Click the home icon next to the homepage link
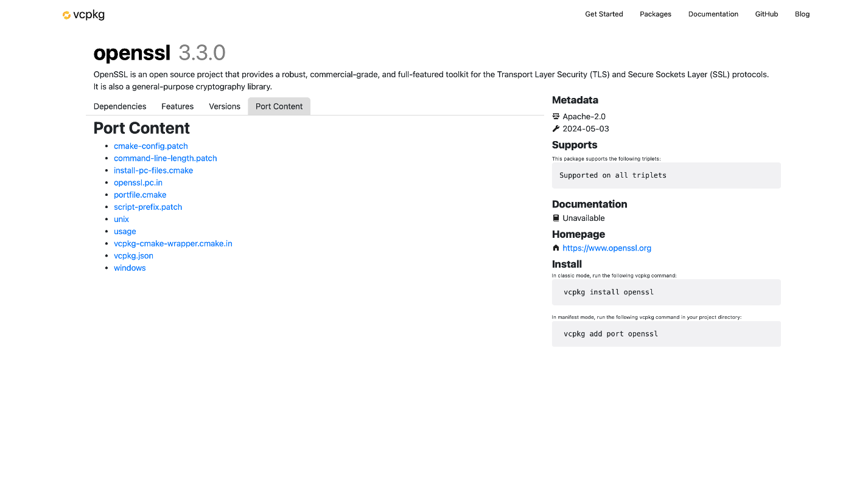 pyautogui.click(x=555, y=248)
